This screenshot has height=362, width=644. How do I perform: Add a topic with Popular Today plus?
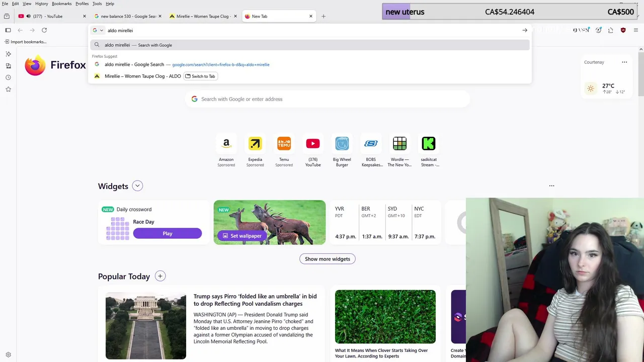click(x=160, y=276)
